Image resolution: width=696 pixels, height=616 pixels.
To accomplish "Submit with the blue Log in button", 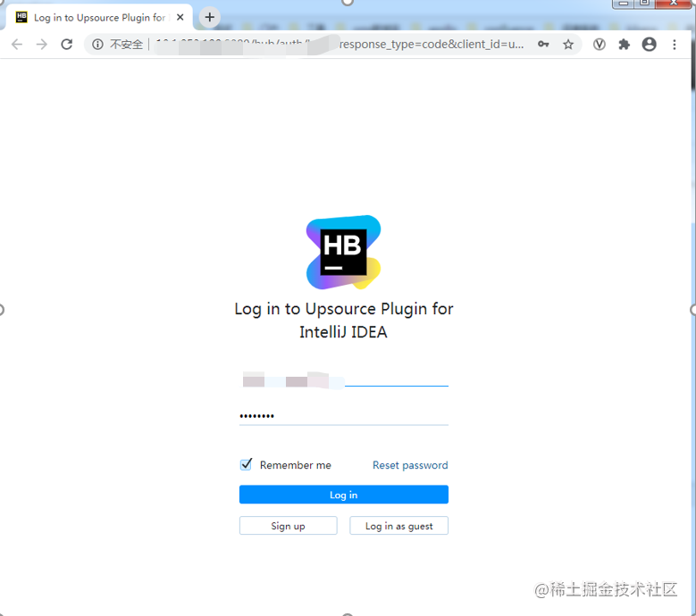I will [x=344, y=495].
